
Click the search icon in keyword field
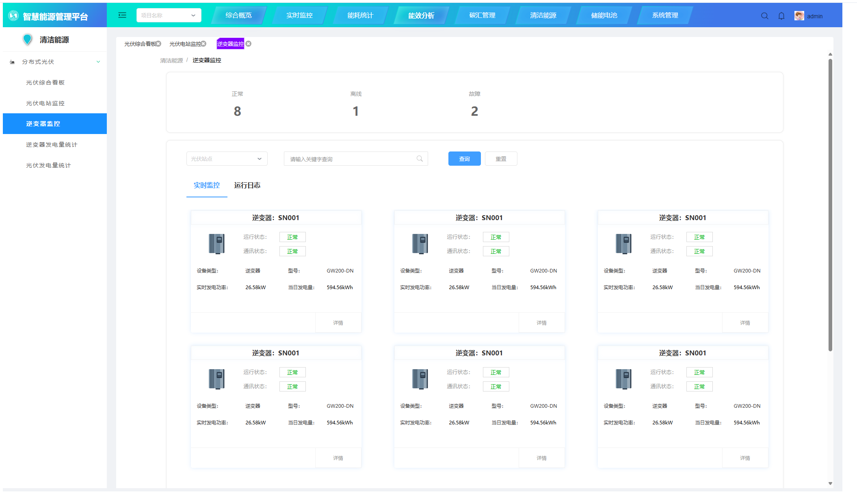click(x=420, y=159)
